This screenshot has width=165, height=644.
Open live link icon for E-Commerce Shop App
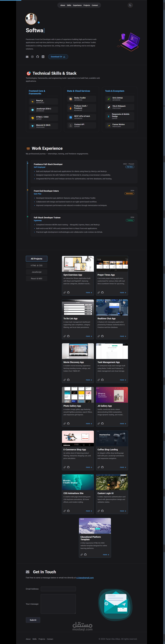(65, 467)
